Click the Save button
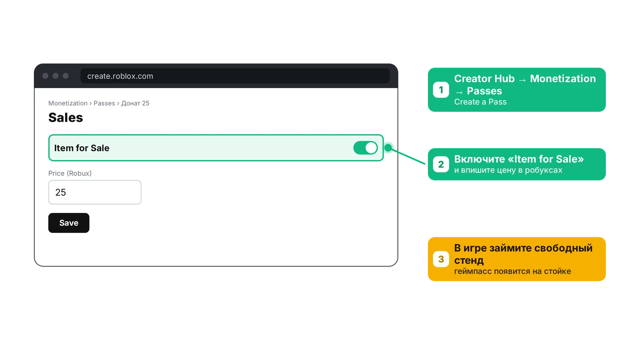Screen dimensions: 644x362 (69, 223)
